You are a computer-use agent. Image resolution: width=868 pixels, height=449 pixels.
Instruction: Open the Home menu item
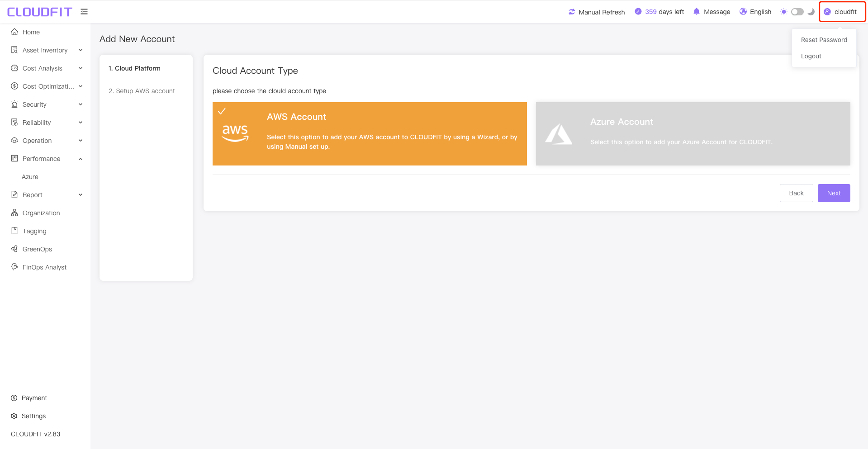coord(45,32)
